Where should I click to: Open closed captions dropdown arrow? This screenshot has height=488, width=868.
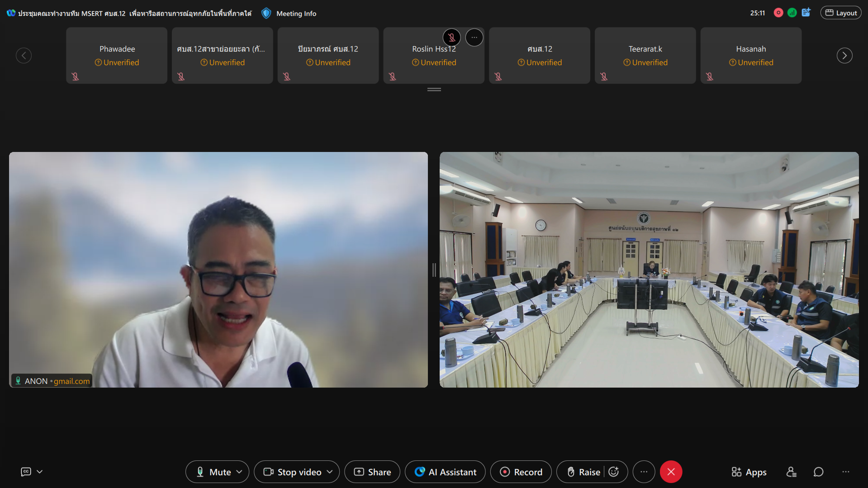40,472
